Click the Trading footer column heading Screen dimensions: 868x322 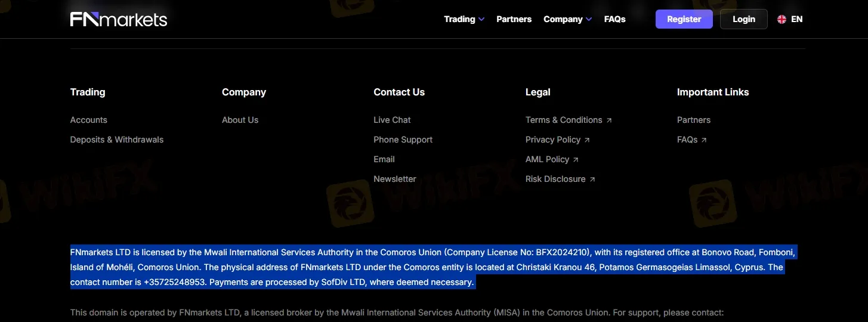coord(88,92)
